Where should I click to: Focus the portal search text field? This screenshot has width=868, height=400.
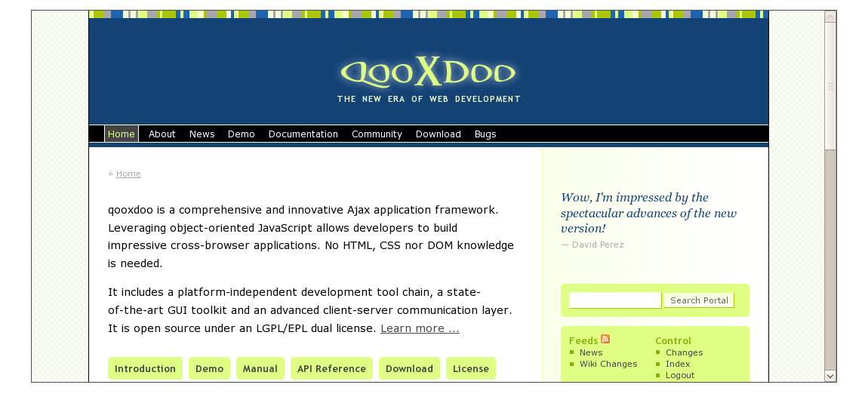614,300
